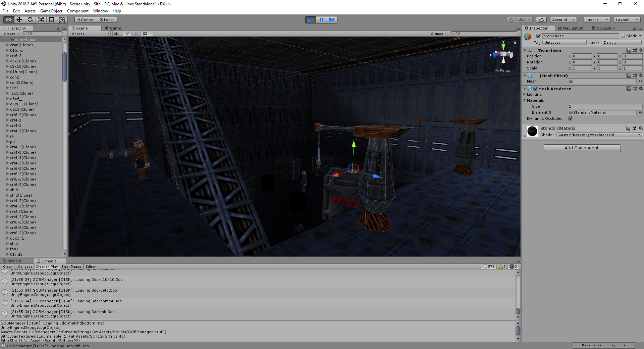Start Play mode with the Play button
The image size is (644, 349).
pyautogui.click(x=310, y=20)
